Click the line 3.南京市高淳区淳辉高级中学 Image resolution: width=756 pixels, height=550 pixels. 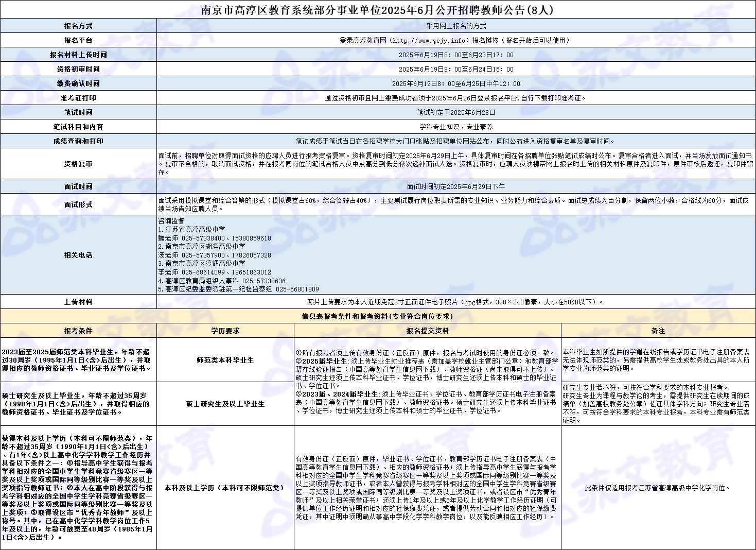[202, 264]
